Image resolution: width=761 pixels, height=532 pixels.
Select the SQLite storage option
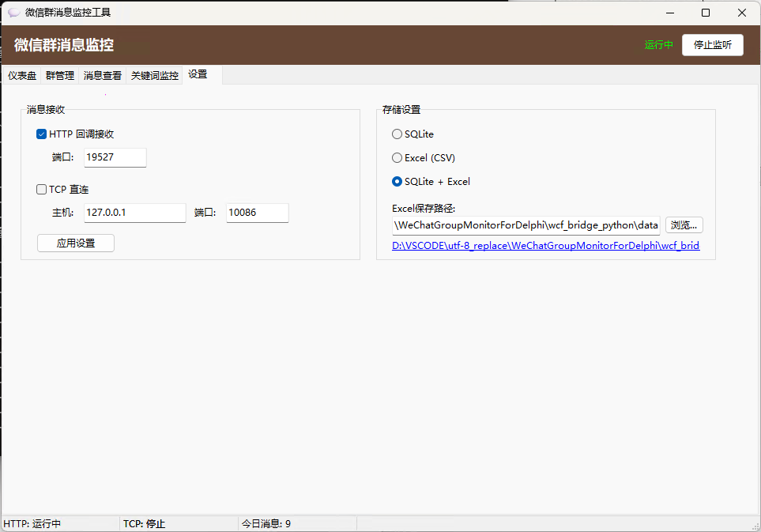pos(397,134)
